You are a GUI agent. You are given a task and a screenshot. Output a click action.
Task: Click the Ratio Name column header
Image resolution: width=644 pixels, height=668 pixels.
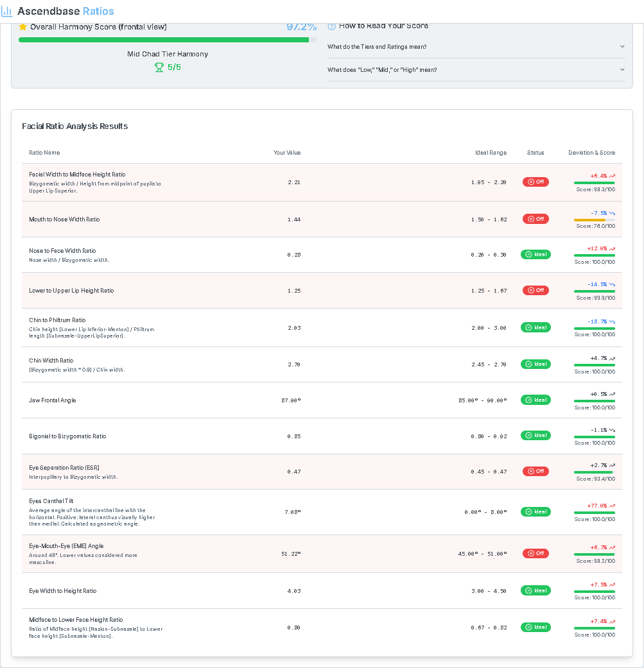pos(44,153)
